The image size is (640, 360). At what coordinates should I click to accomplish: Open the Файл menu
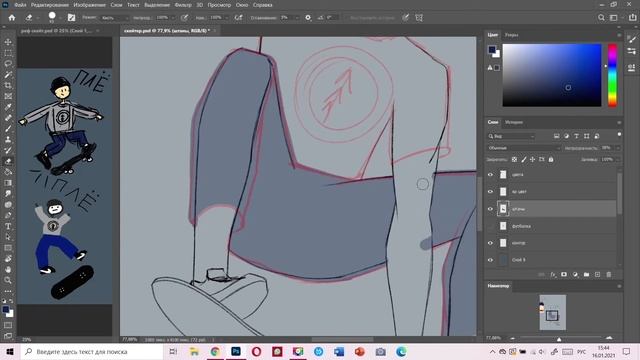pyautogui.click(x=20, y=5)
